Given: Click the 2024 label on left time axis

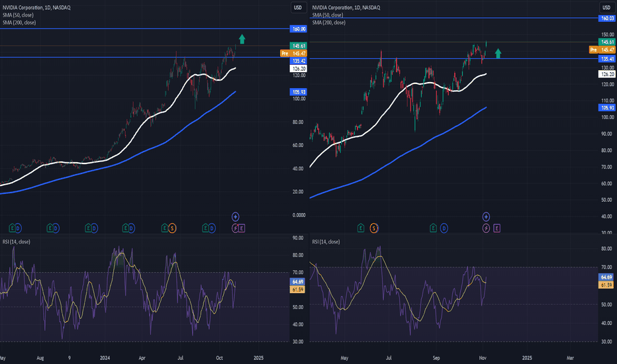Looking at the screenshot, I should pos(105,358).
